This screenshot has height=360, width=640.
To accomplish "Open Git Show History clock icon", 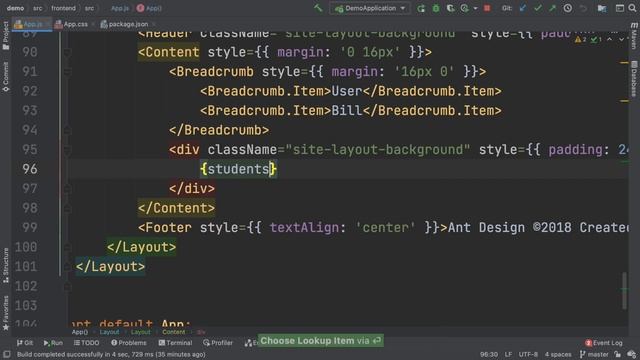I will pyautogui.click(x=568, y=8).
